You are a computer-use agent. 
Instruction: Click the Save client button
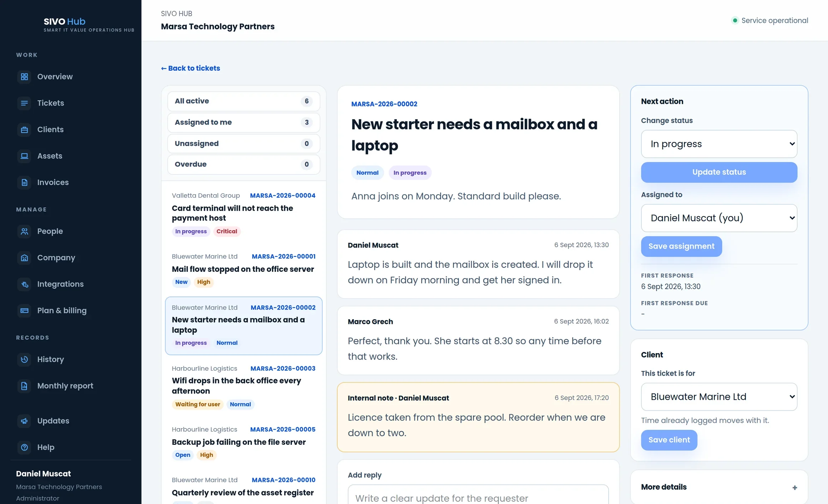pos(669,440)
